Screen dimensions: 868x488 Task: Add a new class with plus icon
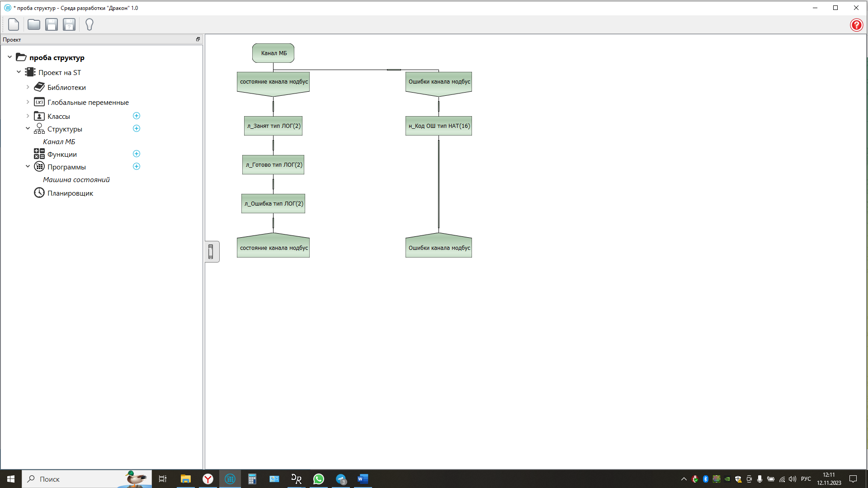[137, 116]
